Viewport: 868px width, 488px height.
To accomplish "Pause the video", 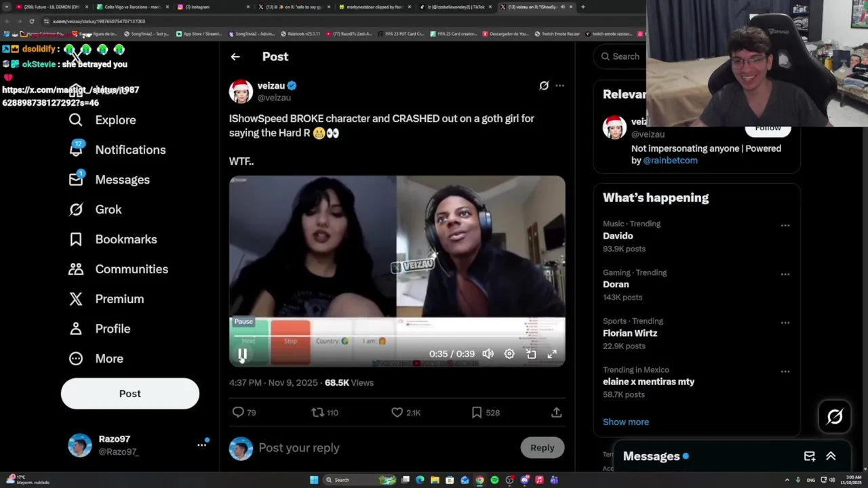I will point(242,354).
